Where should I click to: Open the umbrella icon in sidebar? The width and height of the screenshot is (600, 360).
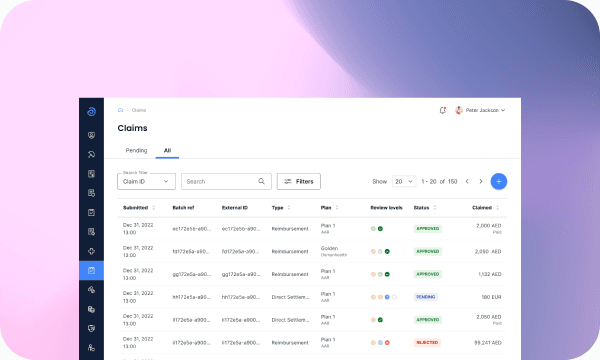point(91,154)
